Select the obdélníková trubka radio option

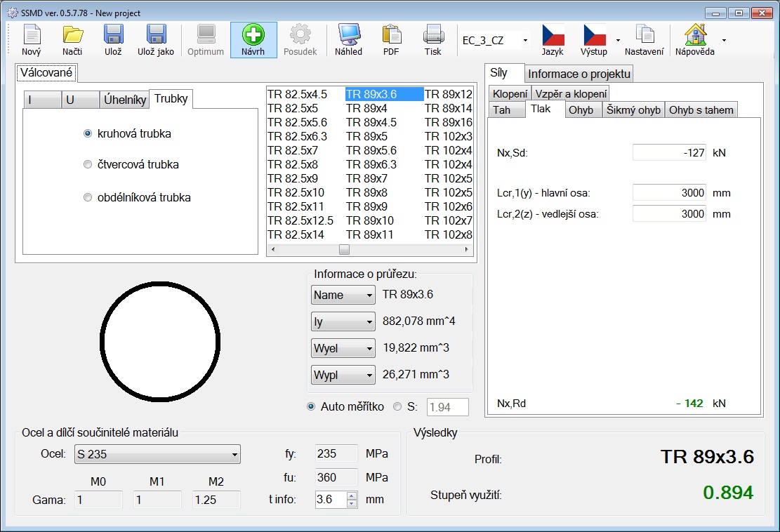tap(88, 198)
